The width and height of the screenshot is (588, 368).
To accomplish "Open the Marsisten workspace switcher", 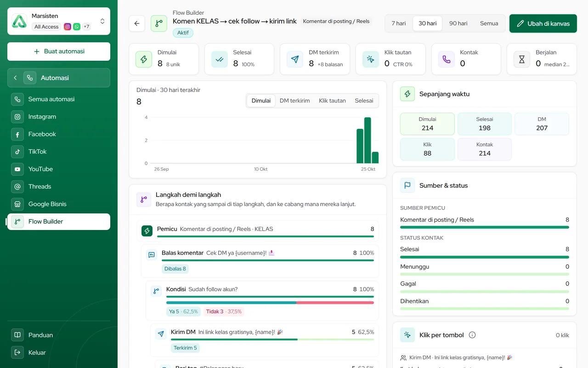I will click(59, 21).
